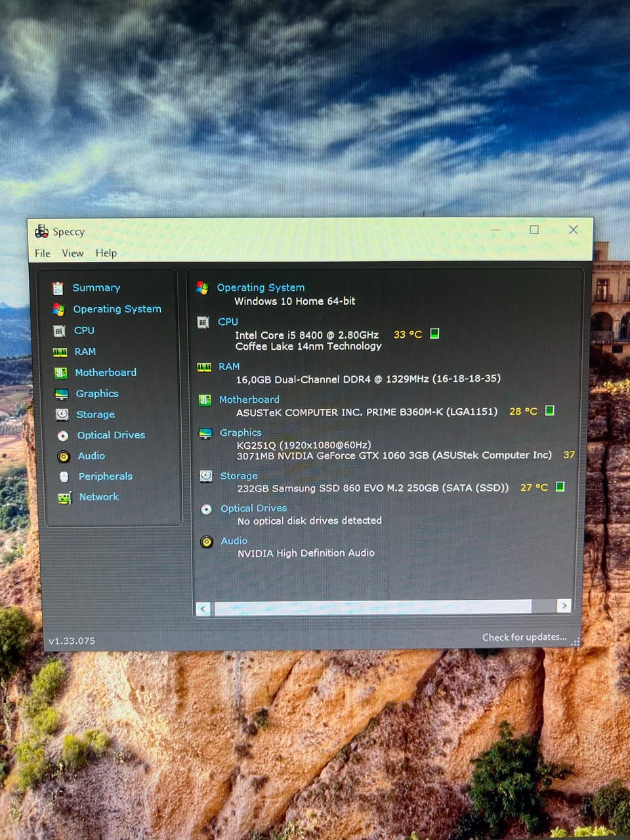The image size is (630, 840).
Task: Click the horizontal scrollbar thumb
Action: click(x=373, y=607)
